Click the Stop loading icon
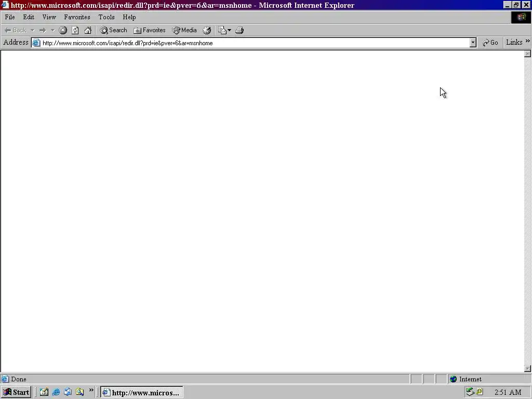Screen dimensions: 532x399 [63, 30]
